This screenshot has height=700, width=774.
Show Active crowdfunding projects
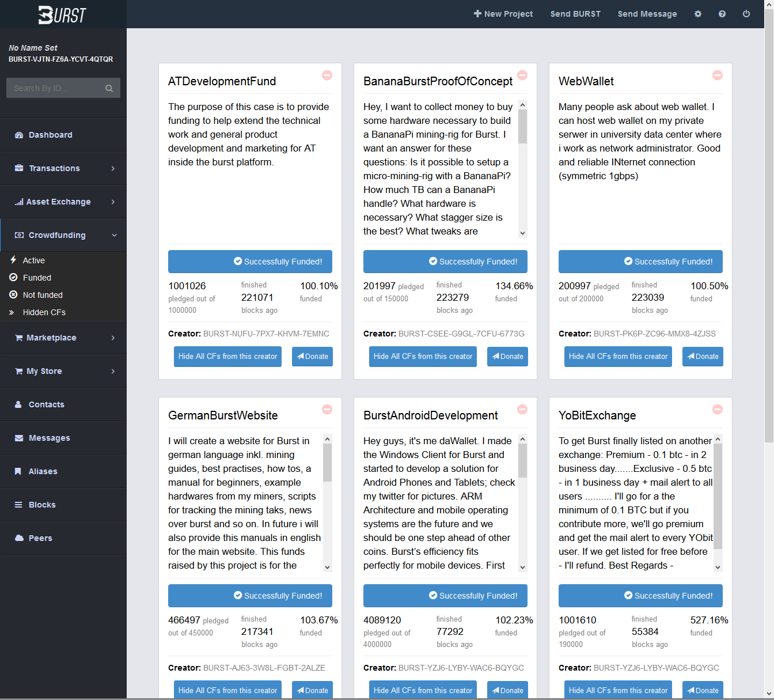click(34, 260)
